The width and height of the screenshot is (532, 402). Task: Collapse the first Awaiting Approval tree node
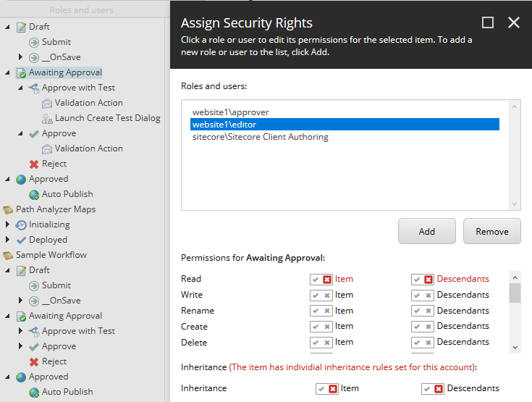(8, 72)
